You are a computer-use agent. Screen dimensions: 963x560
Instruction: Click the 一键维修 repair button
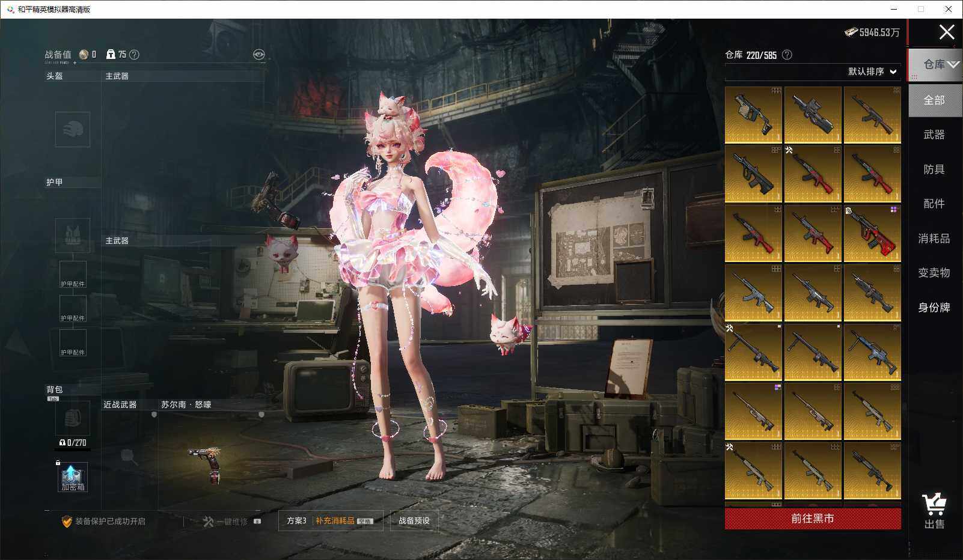pyautogui.click(x=231, y=522)
